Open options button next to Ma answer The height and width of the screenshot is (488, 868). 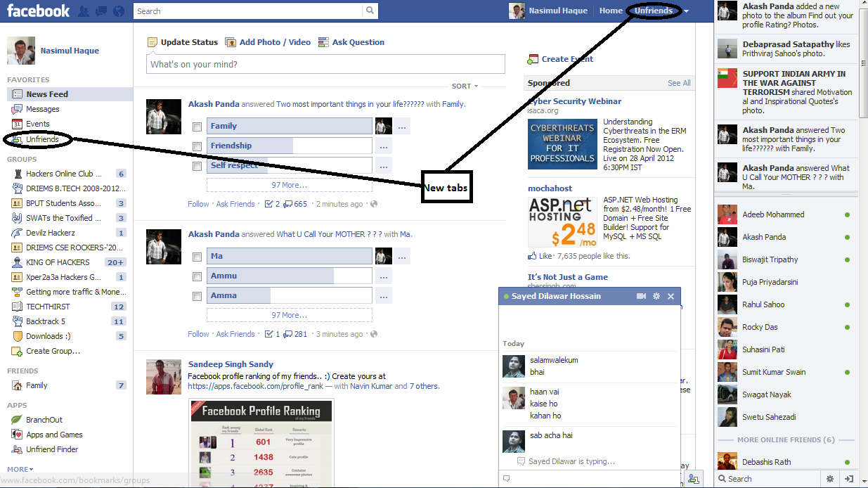tap(402, 257)
